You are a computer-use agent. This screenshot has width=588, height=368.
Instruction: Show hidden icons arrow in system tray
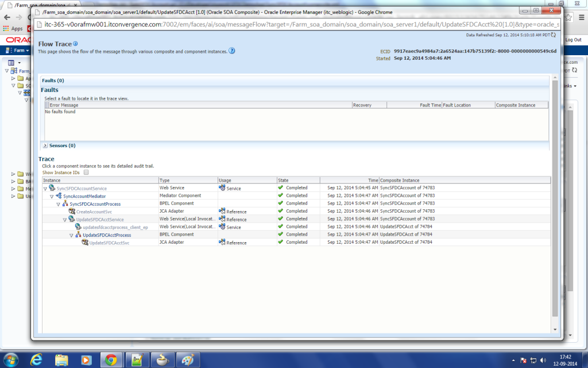pyautogui.click(x=513, y=361)
